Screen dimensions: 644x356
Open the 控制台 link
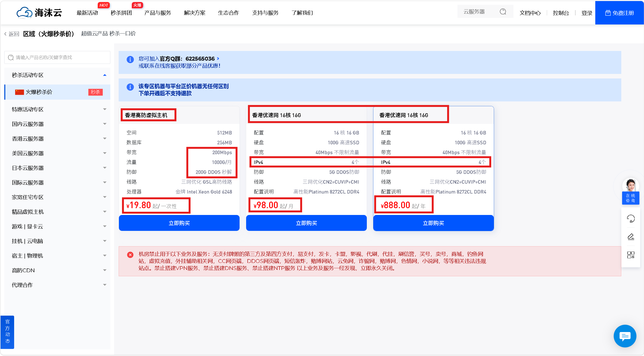coord(561,13)
